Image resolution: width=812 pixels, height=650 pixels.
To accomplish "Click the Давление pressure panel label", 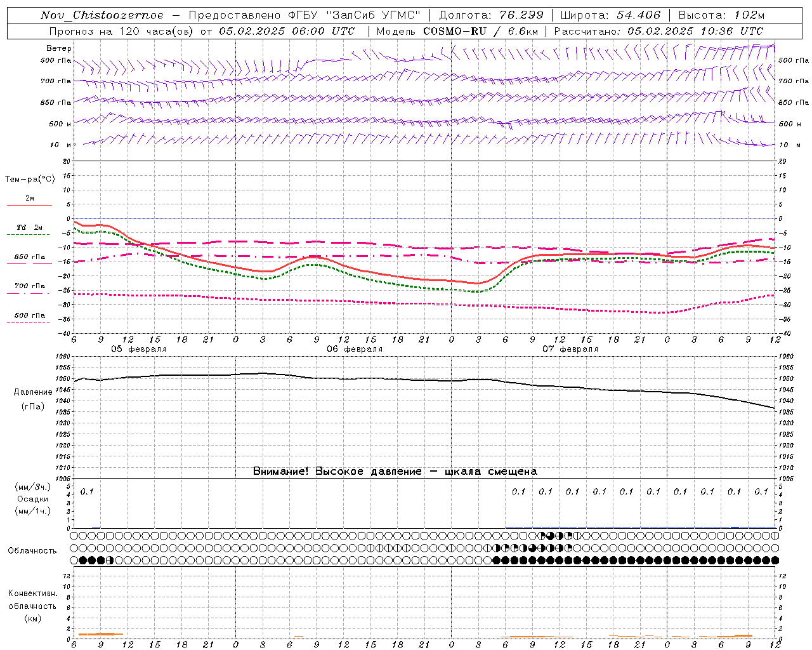I will 33,392.
